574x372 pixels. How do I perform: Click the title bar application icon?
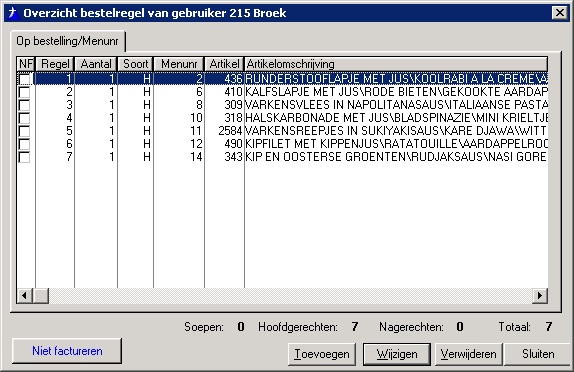tap(14, 13)
